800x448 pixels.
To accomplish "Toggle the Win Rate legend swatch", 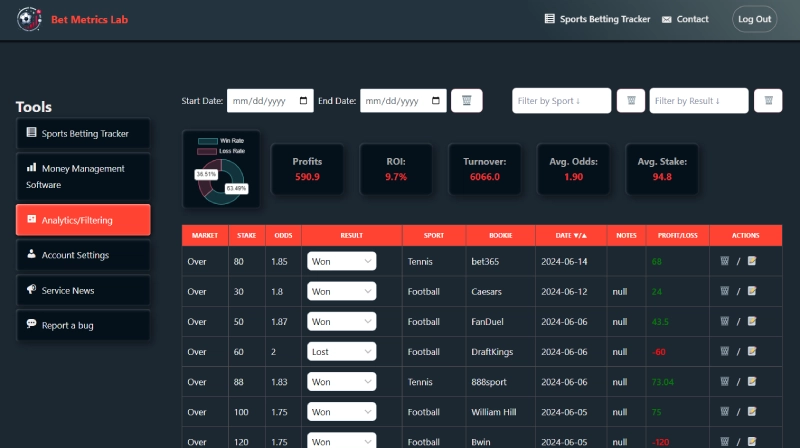I will click(x=208, y=141).
